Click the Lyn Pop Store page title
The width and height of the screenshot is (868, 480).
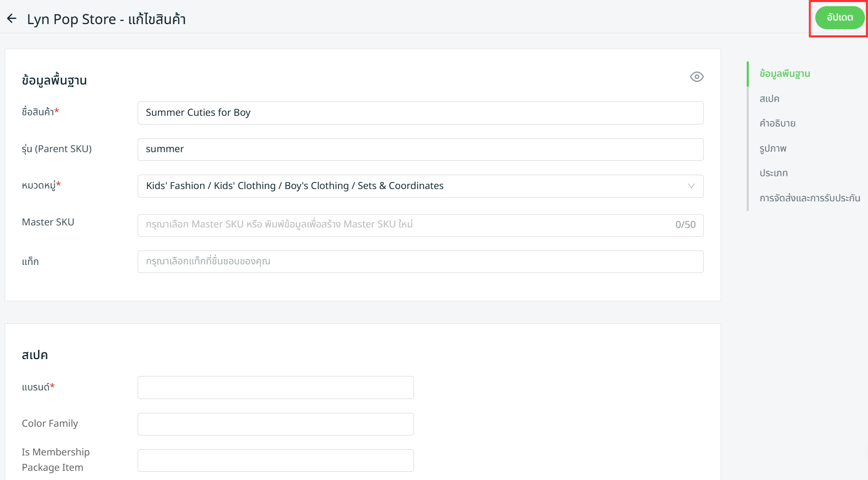(106, 19)
